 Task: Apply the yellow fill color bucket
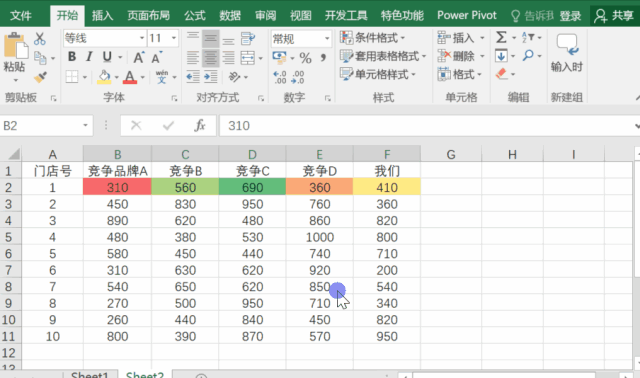(x=104, y=77)
